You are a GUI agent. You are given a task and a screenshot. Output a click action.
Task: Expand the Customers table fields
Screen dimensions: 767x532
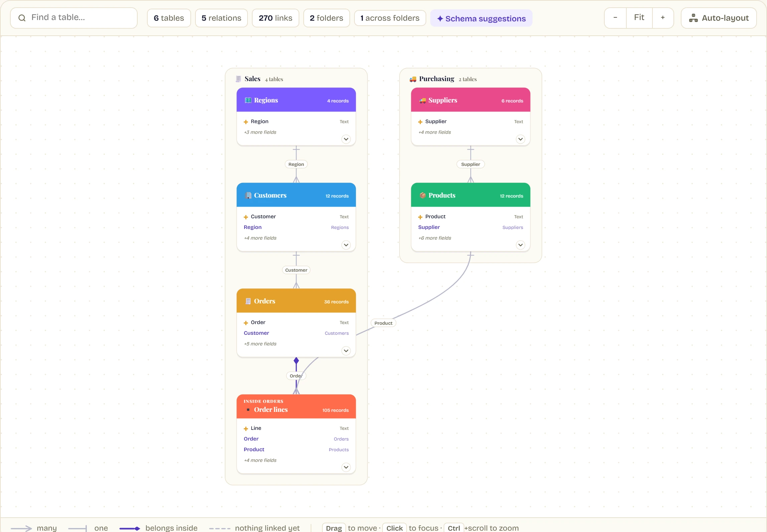coord(346,245)
